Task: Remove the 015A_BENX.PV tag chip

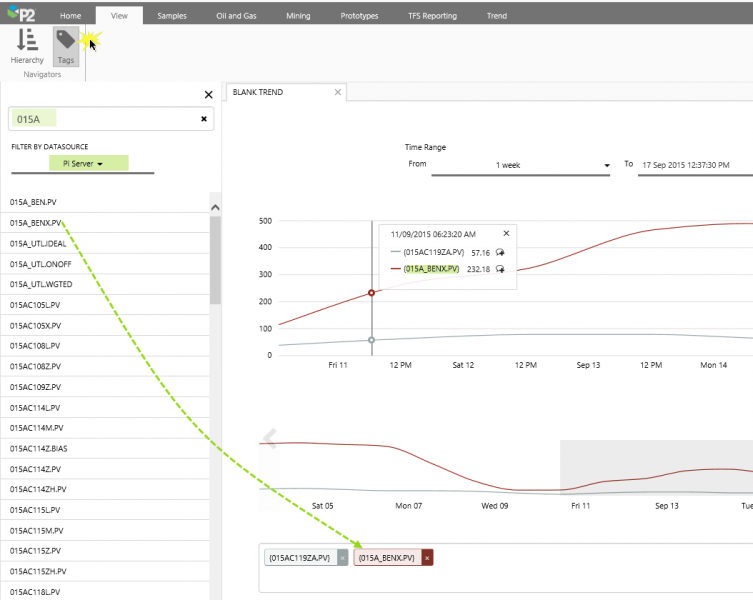Action: 427,557
